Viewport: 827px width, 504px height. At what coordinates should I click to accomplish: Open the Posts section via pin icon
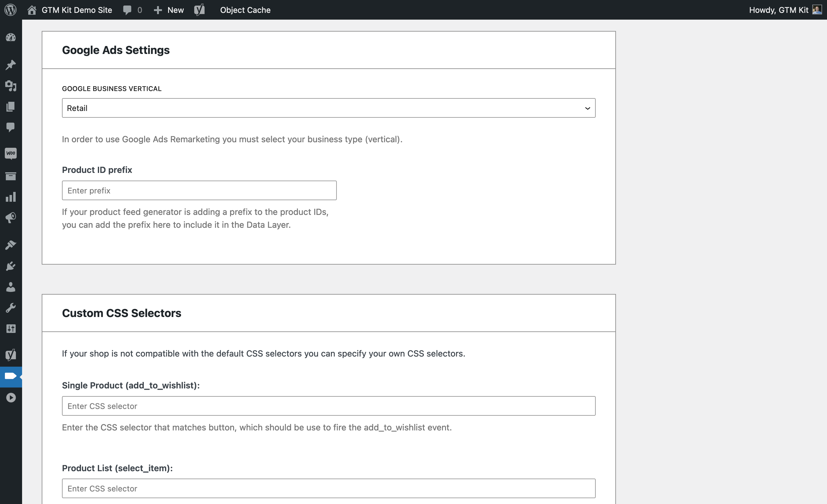[11, 64]
